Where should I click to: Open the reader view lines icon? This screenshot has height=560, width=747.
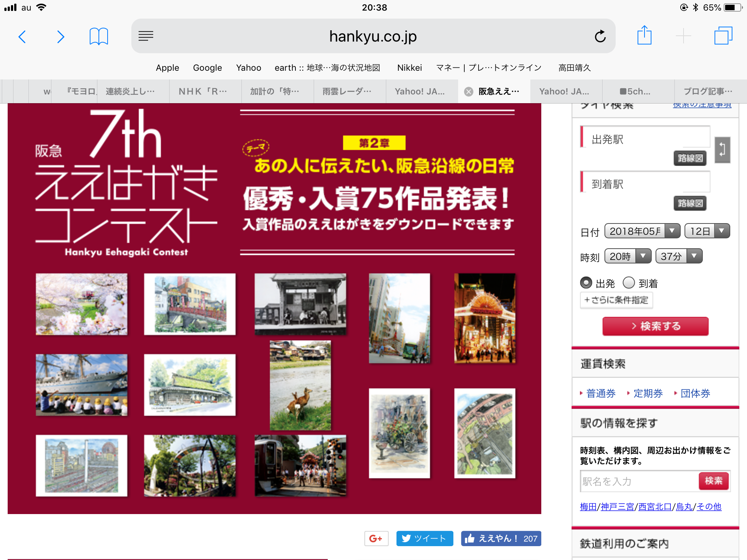tap(146, 36)
